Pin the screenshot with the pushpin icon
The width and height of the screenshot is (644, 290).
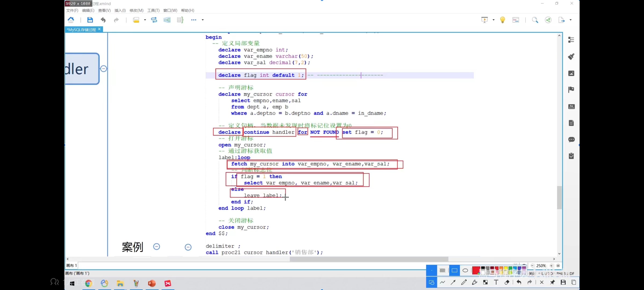[552, 282]
